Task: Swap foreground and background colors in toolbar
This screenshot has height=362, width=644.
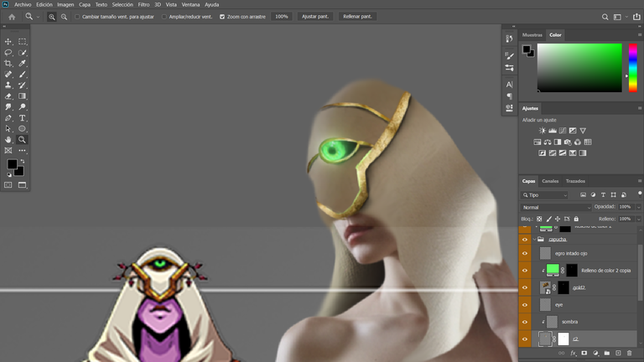Action: coord(23,161)
